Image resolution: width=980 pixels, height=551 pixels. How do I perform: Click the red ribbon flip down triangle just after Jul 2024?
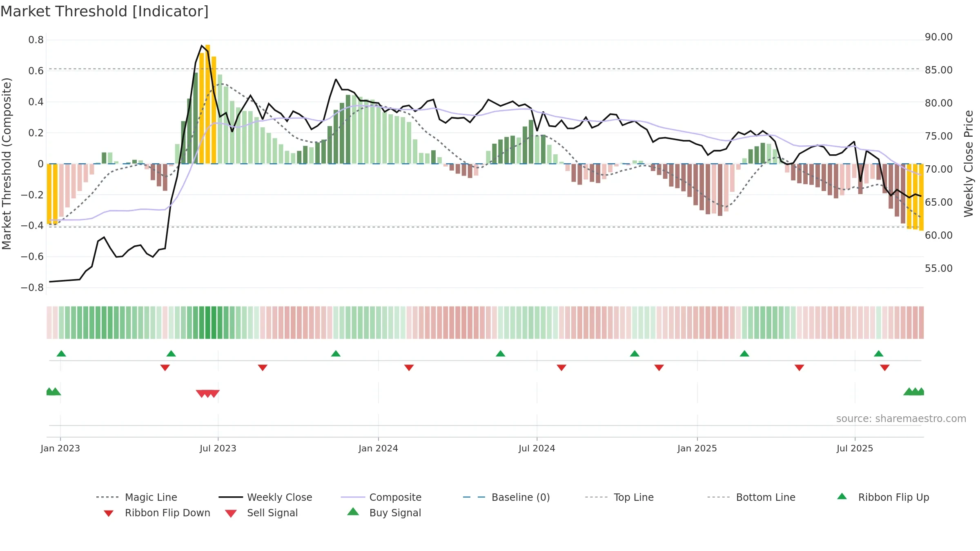click(x=561, y=368)
